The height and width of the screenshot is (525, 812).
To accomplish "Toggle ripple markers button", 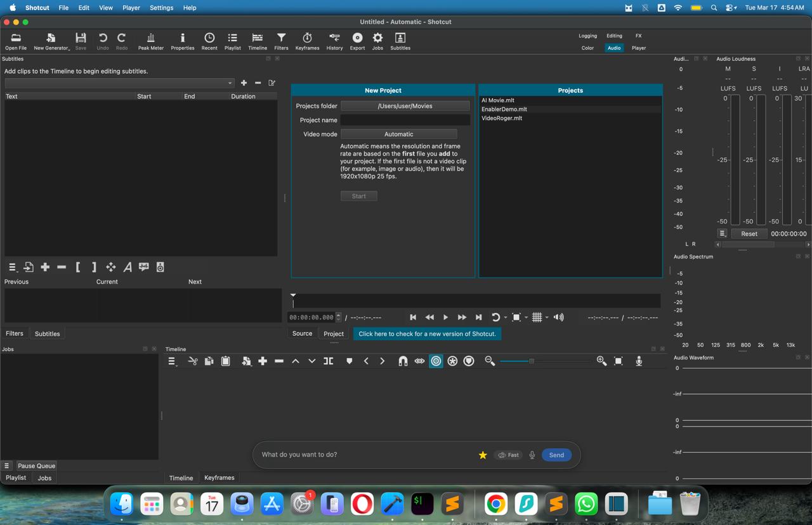I will tap(469, 361).
